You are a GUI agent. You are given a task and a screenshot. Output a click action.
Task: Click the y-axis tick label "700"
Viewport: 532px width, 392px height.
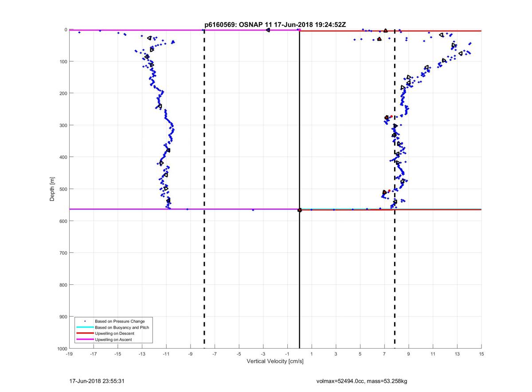coord(63,253)
